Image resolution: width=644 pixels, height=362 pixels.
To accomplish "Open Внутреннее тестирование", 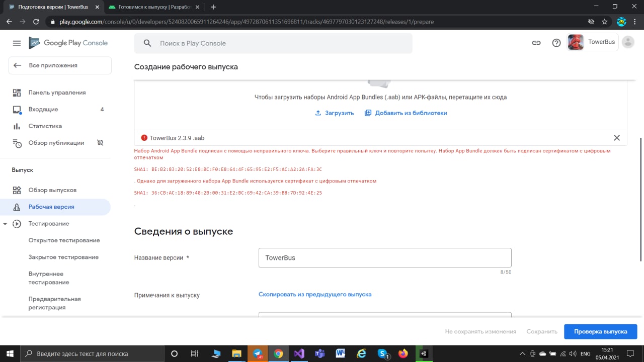I will pyautogui.click(x=49, y=278).
